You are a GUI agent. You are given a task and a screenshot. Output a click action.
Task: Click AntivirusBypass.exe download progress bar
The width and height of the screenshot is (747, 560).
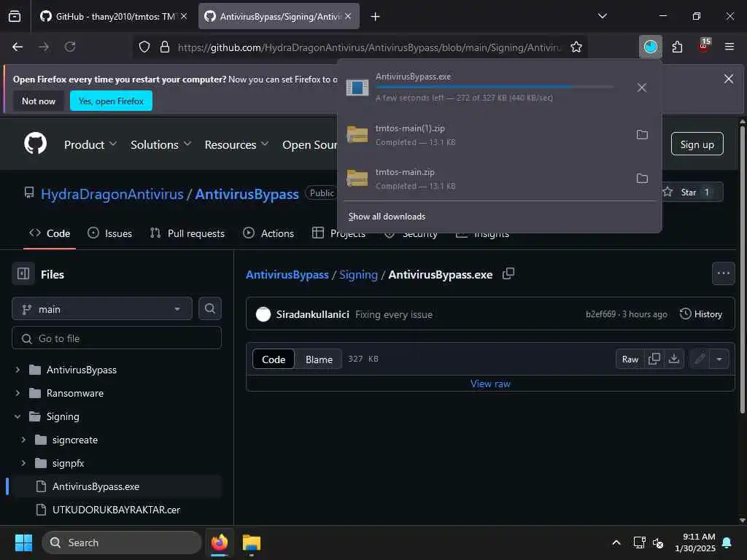click(495, 87)
